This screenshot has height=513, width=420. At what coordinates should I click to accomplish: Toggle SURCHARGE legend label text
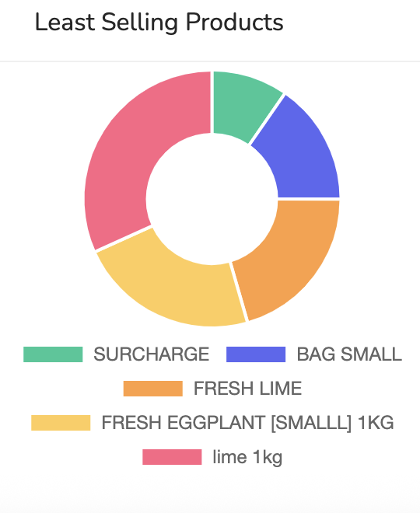pos(151,354)
